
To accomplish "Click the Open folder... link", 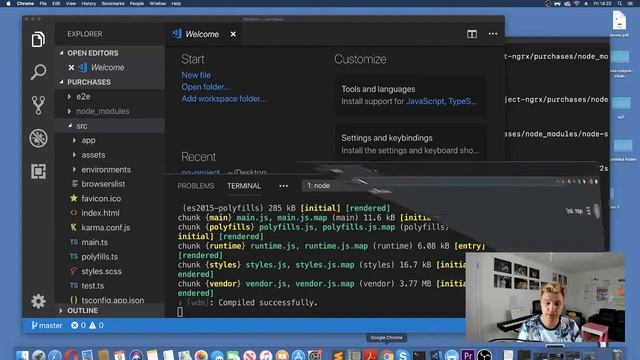I will tap(206, 87).
